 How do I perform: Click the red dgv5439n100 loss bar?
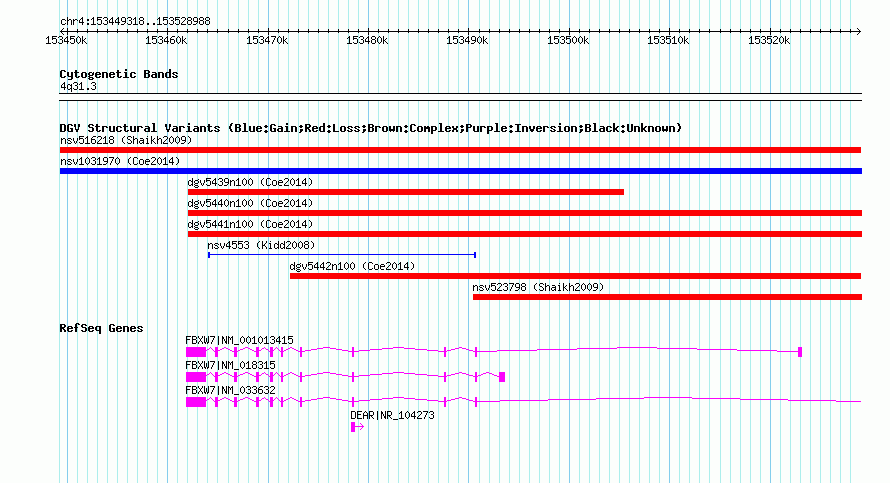pos(406,192)
